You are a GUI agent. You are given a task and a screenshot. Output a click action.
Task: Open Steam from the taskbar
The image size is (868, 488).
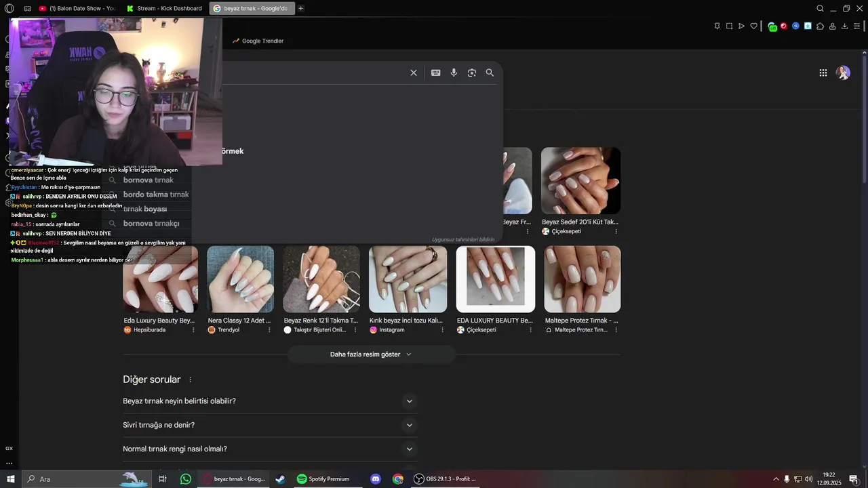click(280, 479)
